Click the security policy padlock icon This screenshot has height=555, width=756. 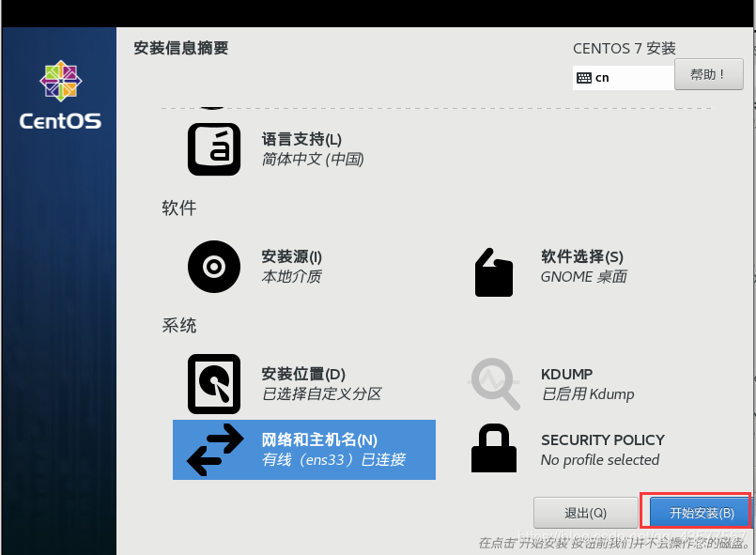pos(494,448)
